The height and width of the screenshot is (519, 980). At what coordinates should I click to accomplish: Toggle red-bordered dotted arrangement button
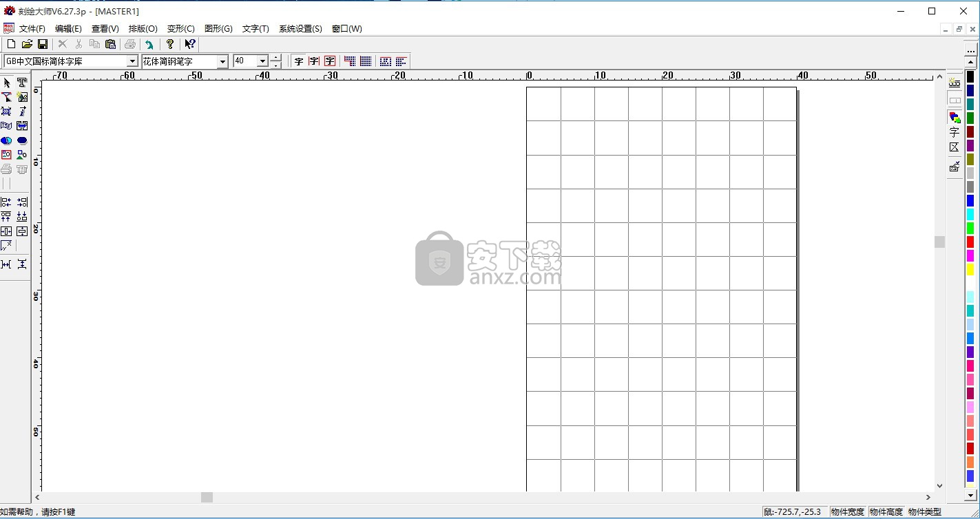pyautogui.click(x=386, y=61)
